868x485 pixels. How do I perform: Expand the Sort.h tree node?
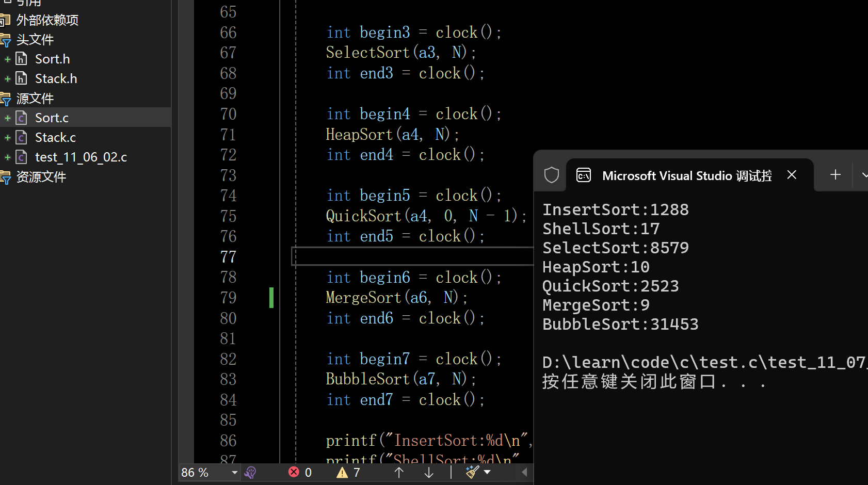coord(8,59)
